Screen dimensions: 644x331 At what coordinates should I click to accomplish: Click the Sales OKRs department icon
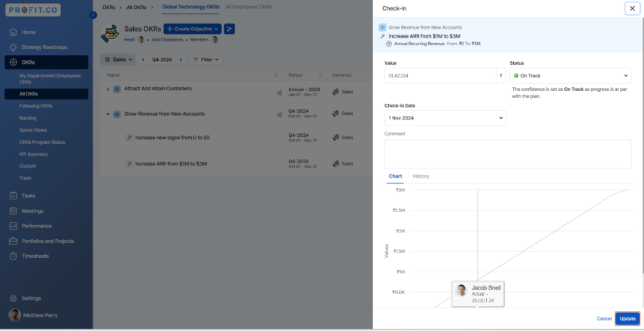pyautogui.click(x=110, y=34)
